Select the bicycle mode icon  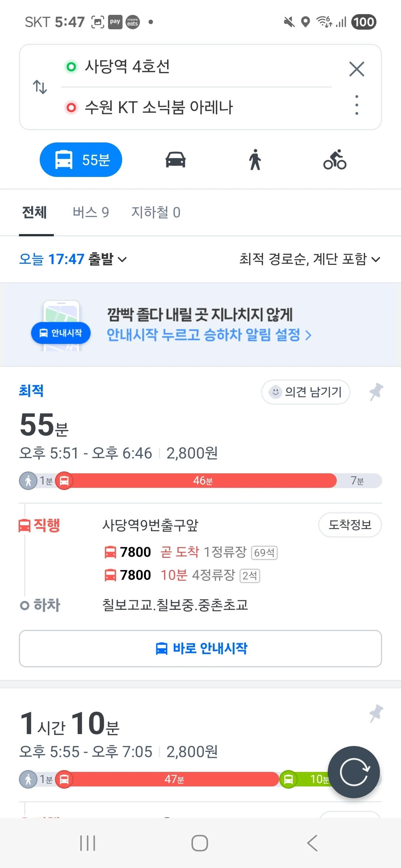pos(335,160)
